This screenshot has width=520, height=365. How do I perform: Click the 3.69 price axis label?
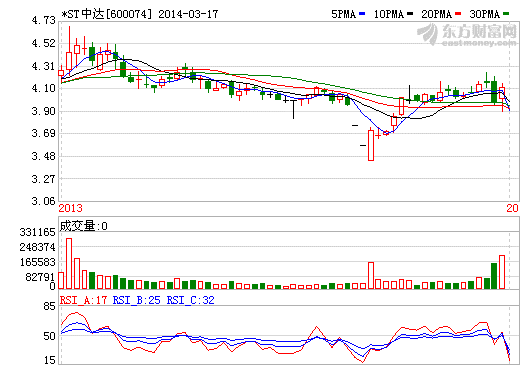coord(43,133)
